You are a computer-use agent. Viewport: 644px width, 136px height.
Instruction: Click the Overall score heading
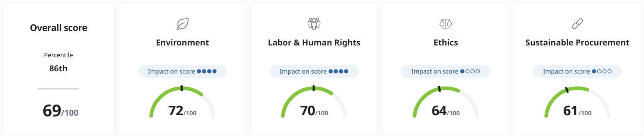tap(59, 28)
